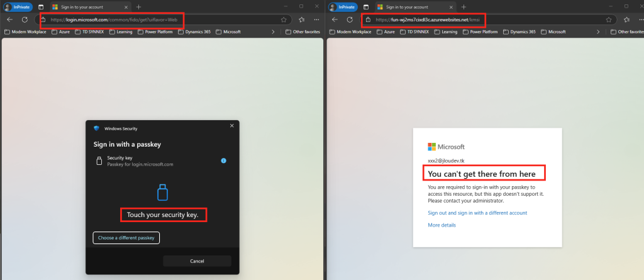
Task: Click InPrivate profile badge in right browser
Action: click(x=343, y=7)
